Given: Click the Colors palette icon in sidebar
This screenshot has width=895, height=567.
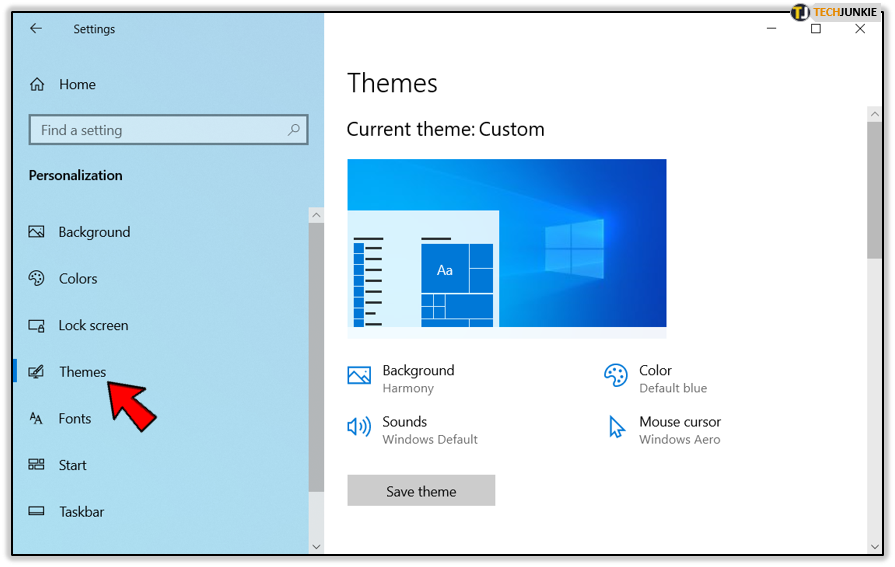Looking at the screenshot, I should click(x=37, y=278).
